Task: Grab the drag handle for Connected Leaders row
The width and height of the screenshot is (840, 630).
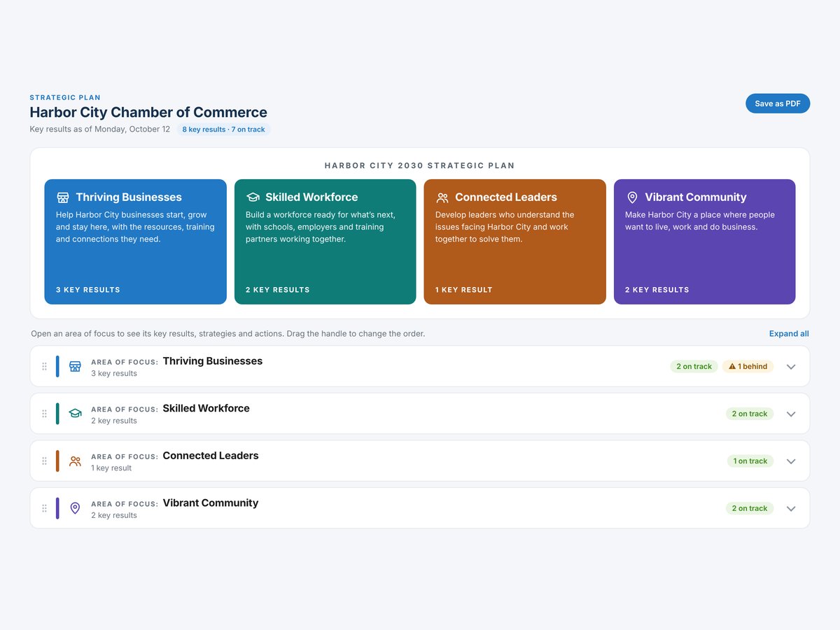Action: (44, 461)
